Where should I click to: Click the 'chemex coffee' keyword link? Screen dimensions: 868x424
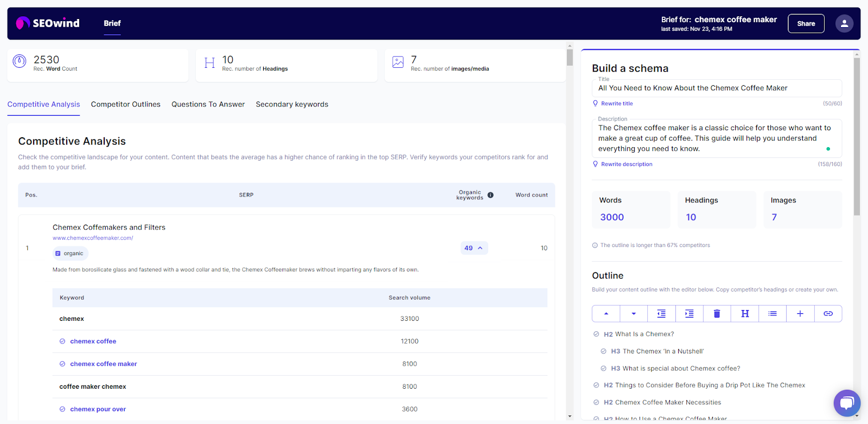[93, 341]
